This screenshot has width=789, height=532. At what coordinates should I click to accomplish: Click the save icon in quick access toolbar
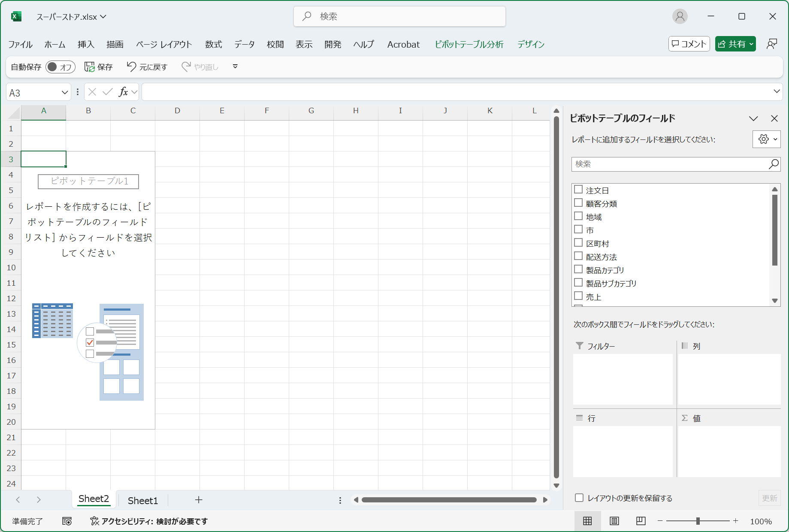89,66
